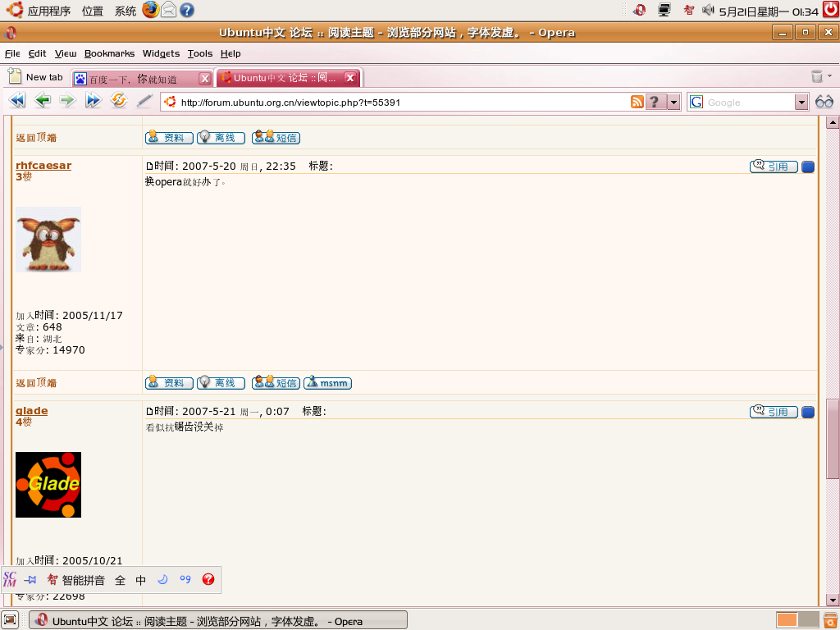Screen dimensions: 840x630
Task: Click the SCIM help question mark icon
Action: [x=208, y=579]
